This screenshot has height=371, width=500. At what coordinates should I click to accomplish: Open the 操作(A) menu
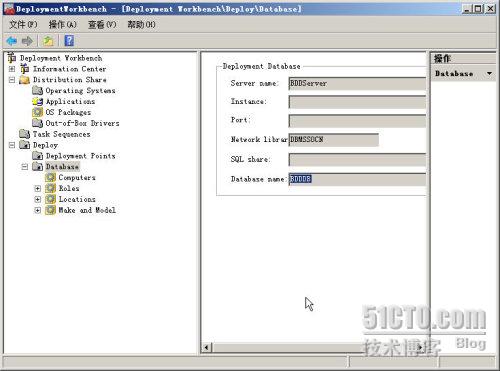click(62, 24)
